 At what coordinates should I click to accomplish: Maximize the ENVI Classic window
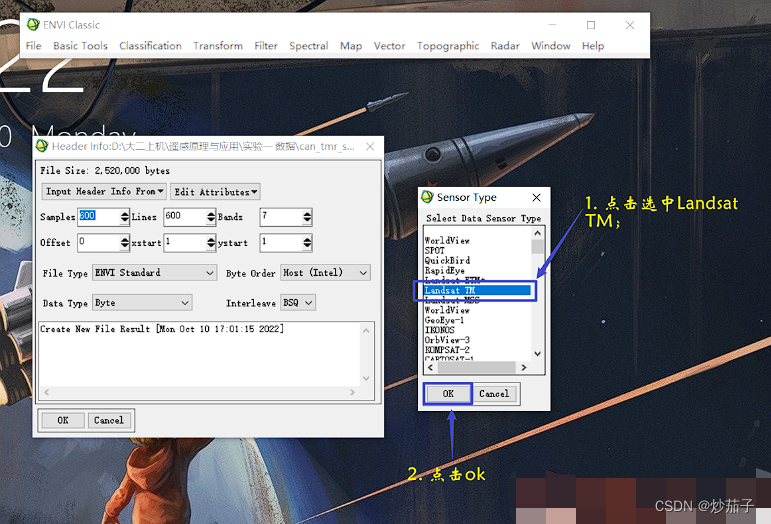[591, 25]
